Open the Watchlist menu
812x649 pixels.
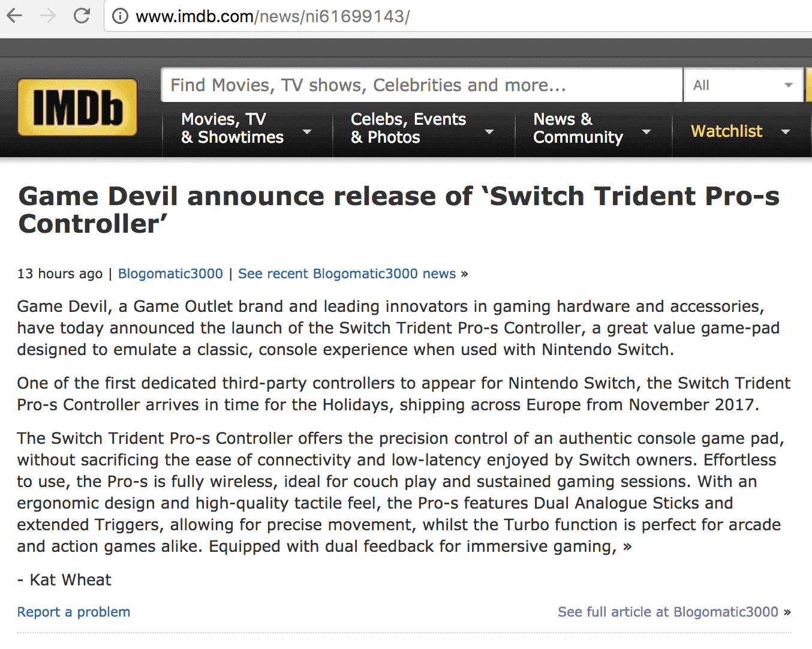(726, 131)
